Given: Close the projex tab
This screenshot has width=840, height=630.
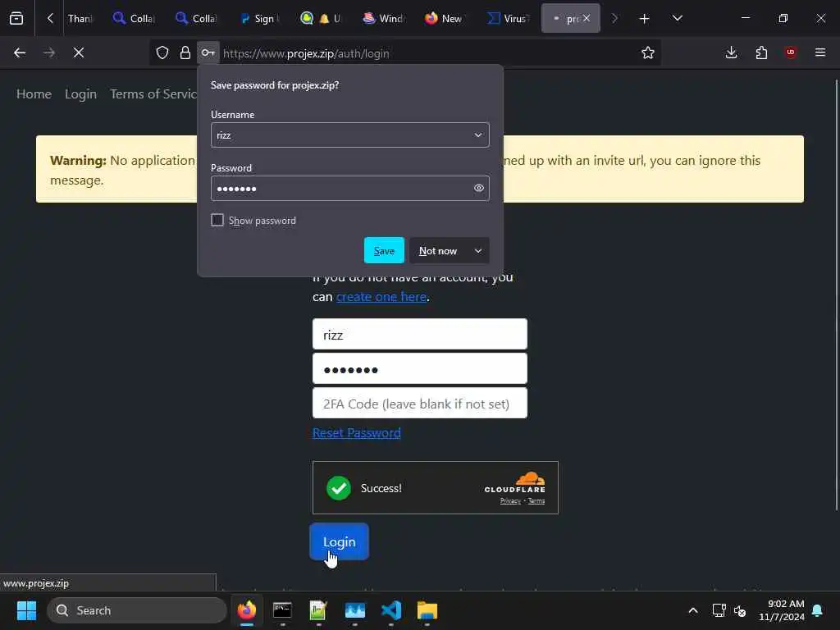Looking at the screenshot, I should pos(587,18).
